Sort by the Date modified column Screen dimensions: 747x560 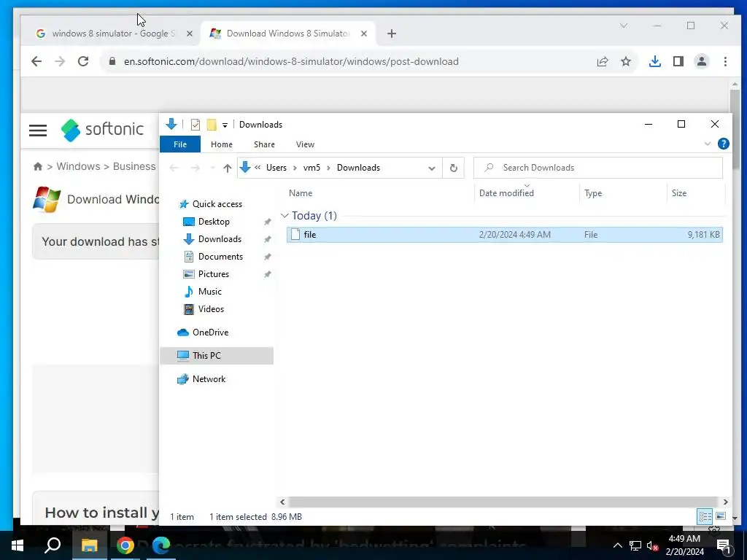(506, 192)
